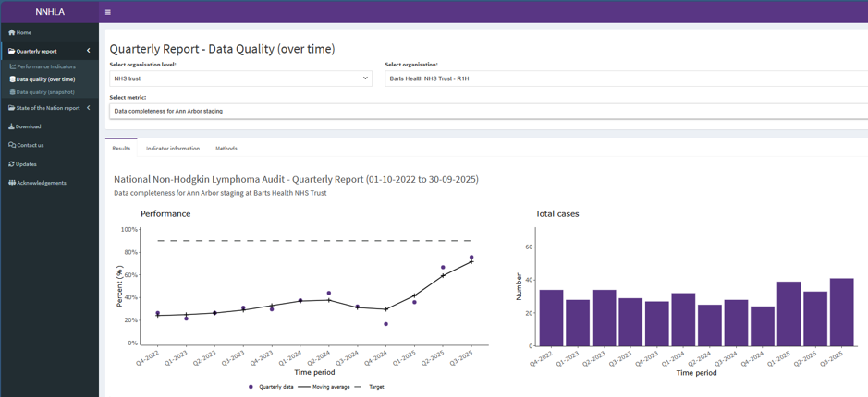Click the Acknowledgements people icon
This screenshot has width=868, height=397.
(x=12, y=183)
